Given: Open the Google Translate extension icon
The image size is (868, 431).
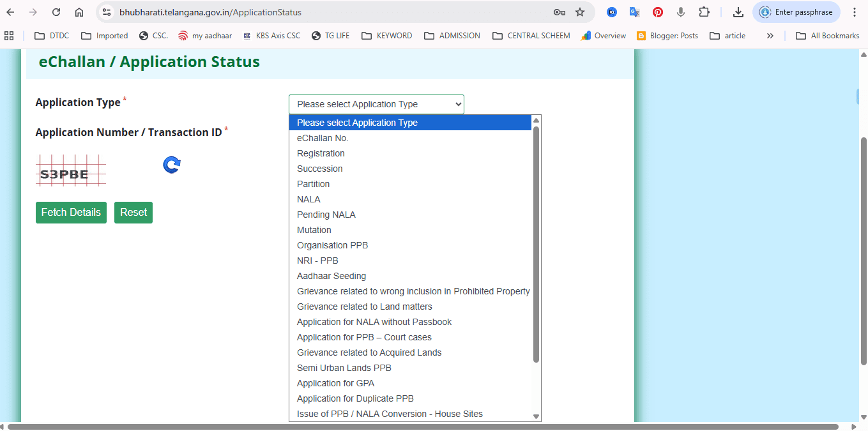Looking at the screenshot, I should (x=634, y=11).
